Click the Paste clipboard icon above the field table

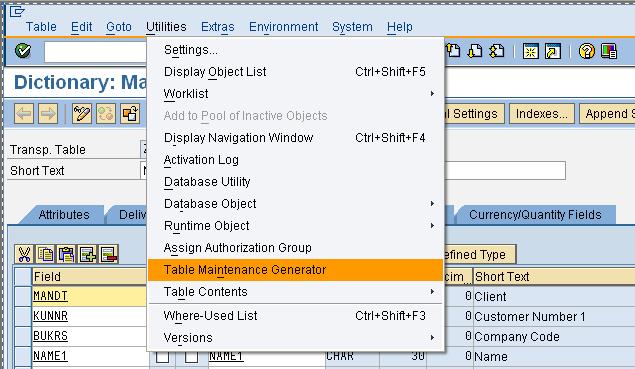66,254
